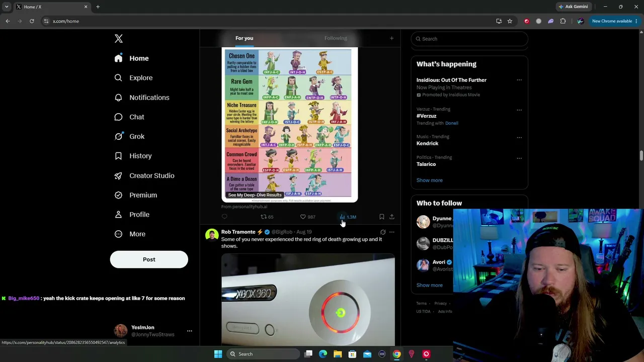Screen dimensions: 644x362
Task: Open options for the Kendrick trend
Action: tap(519, 137)
